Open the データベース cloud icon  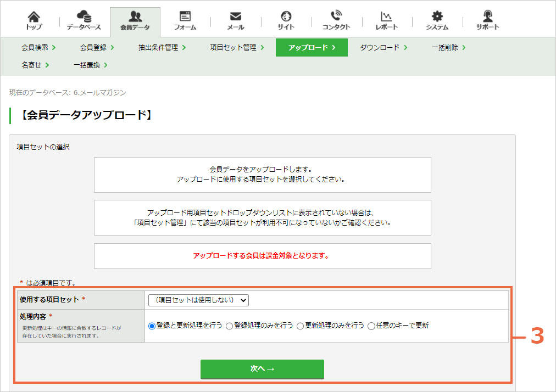tap(84, 16)
